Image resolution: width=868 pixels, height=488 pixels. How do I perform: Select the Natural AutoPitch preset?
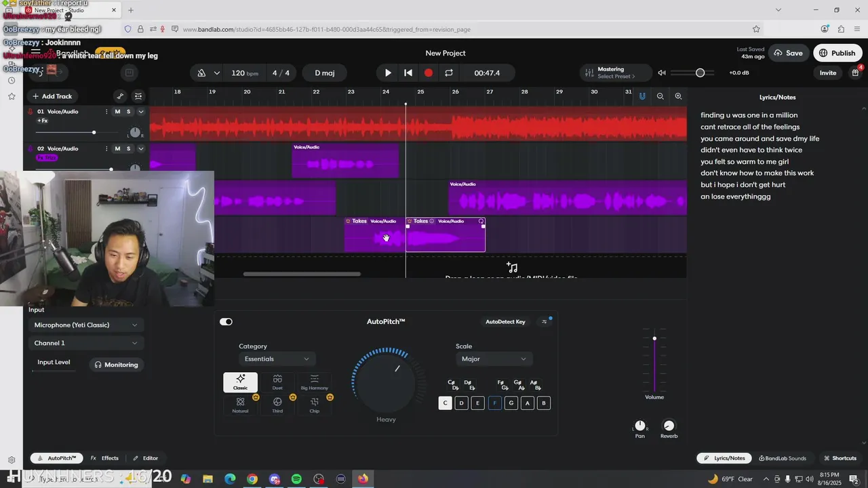[x=240, y=405]
